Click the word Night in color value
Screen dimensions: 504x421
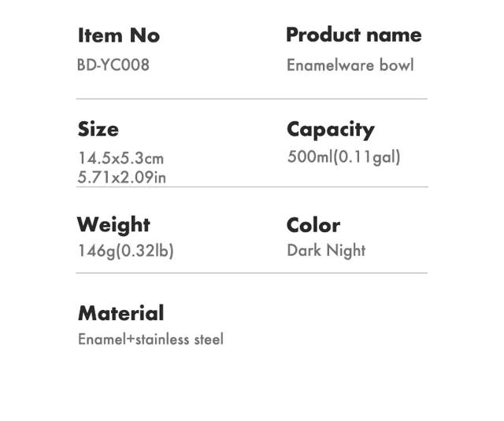[x=346, y=250]
